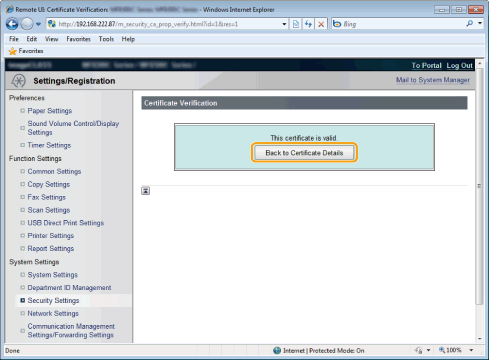Click the Compatibility View page icon
Image resolution: width=489 pixels, height=360 pixels.
(x=296, y=24)
